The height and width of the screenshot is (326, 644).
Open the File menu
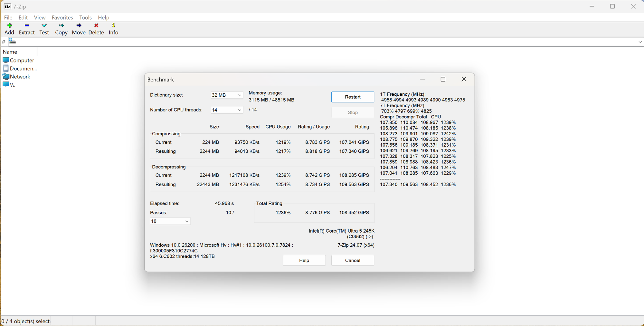pos(8,17)
